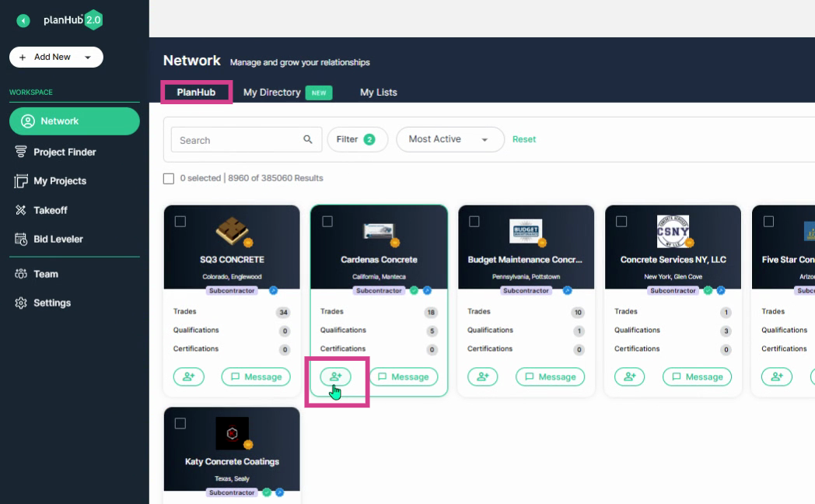Click SQ3 CONCRETE company name

232,260
